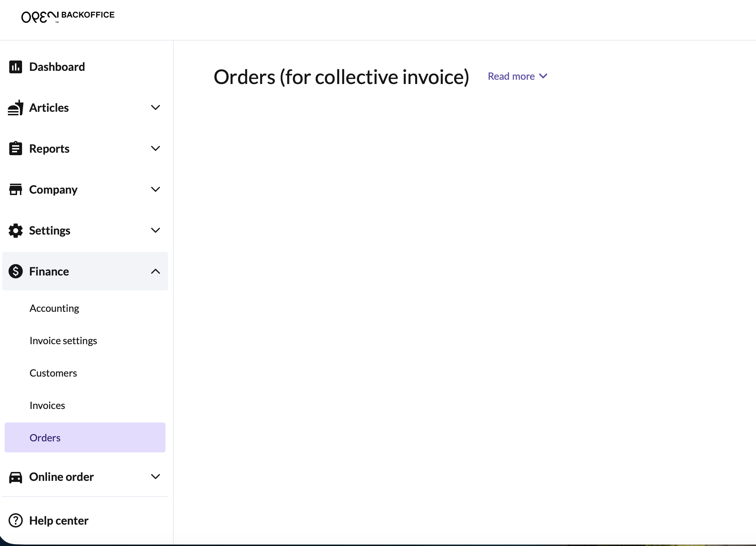Viewport: 756px width, 546px height.
Task: Click the Company storefront icon
Action: point(15,189)
